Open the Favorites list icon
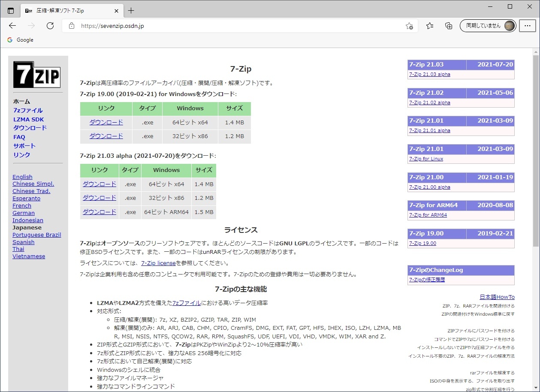This screenshot has height=392, width=540. [430, 26]
